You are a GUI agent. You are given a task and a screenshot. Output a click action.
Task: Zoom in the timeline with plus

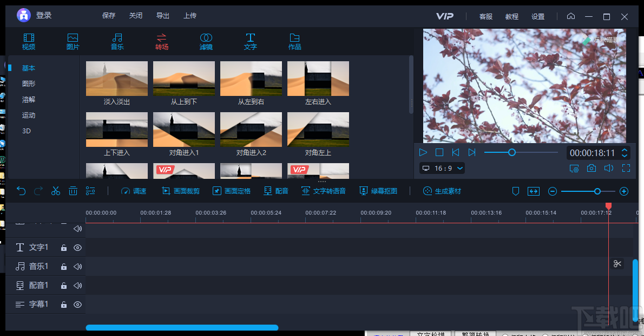(x=624, y=191)
